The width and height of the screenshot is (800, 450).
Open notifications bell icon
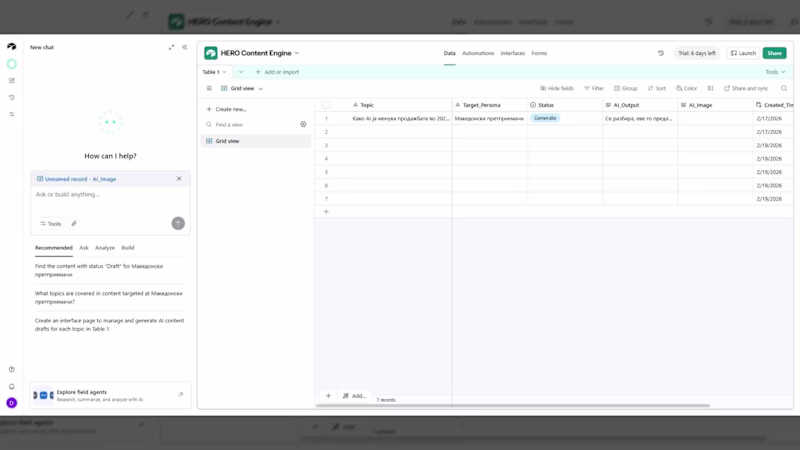coord(11,386)
